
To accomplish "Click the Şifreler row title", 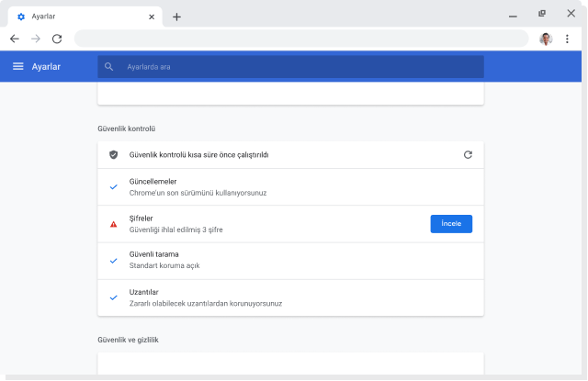I will pos(141,219).
